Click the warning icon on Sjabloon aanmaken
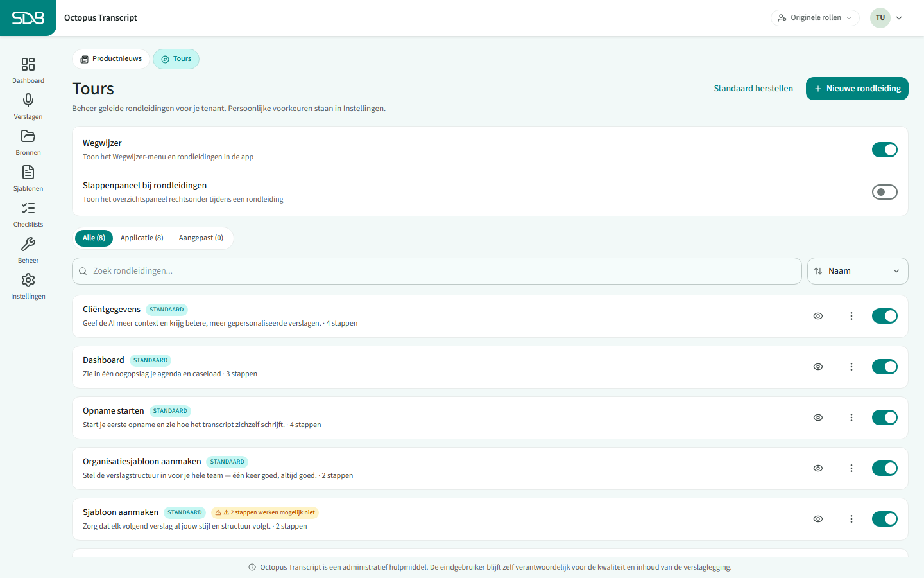Image resolution: width=924 pixels, height=578 pixels. (x=218, y=512)
